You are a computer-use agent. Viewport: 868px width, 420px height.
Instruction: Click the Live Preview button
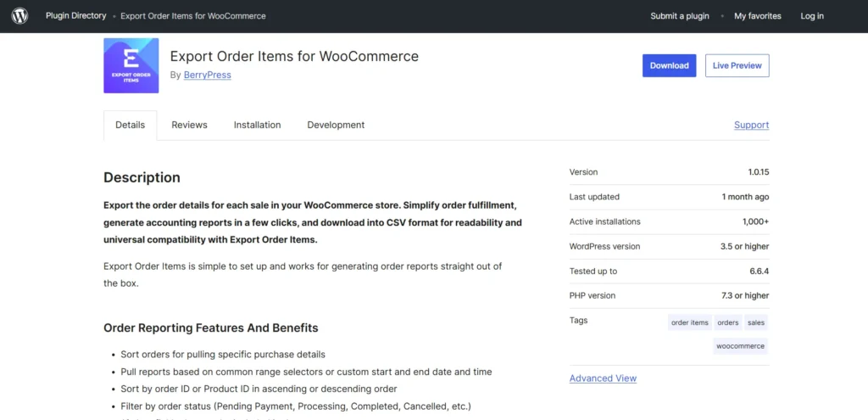click(x=737, y=65)
